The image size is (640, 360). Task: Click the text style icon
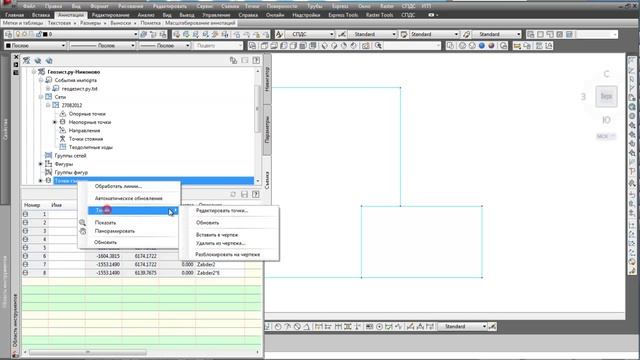click(279, 34)
